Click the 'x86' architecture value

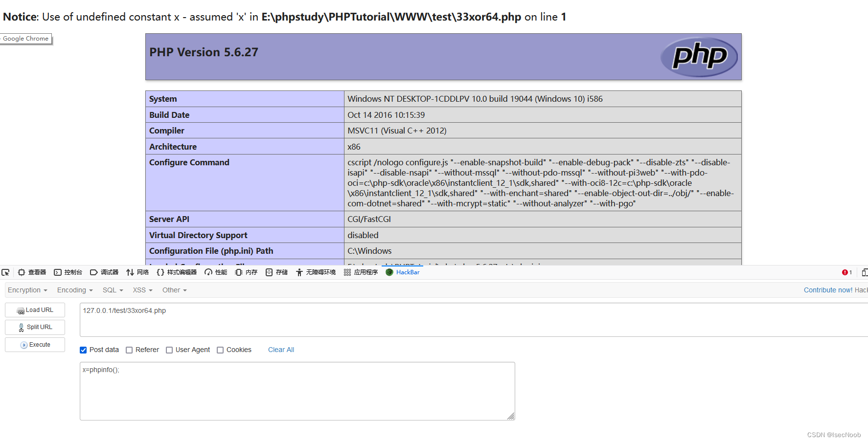pyautogui.click(x=354, y=147)
